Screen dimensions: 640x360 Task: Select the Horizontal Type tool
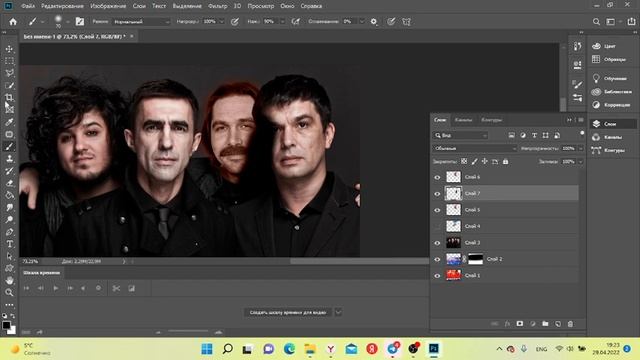pos(9,244)
